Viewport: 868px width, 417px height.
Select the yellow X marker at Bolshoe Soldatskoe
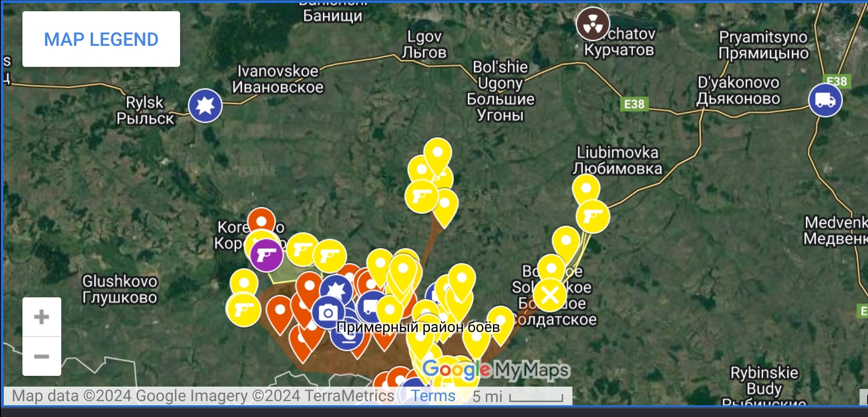coord(550,295)
